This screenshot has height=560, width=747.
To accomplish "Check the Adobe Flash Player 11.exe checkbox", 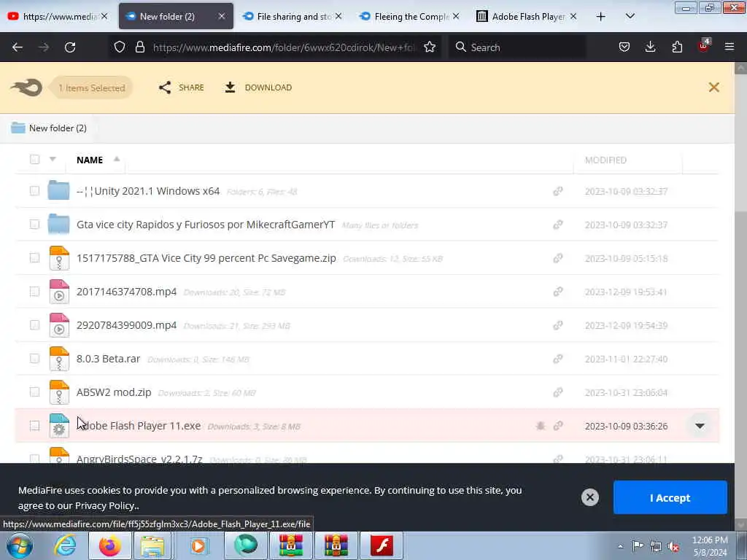I will [x=34, y=426].
